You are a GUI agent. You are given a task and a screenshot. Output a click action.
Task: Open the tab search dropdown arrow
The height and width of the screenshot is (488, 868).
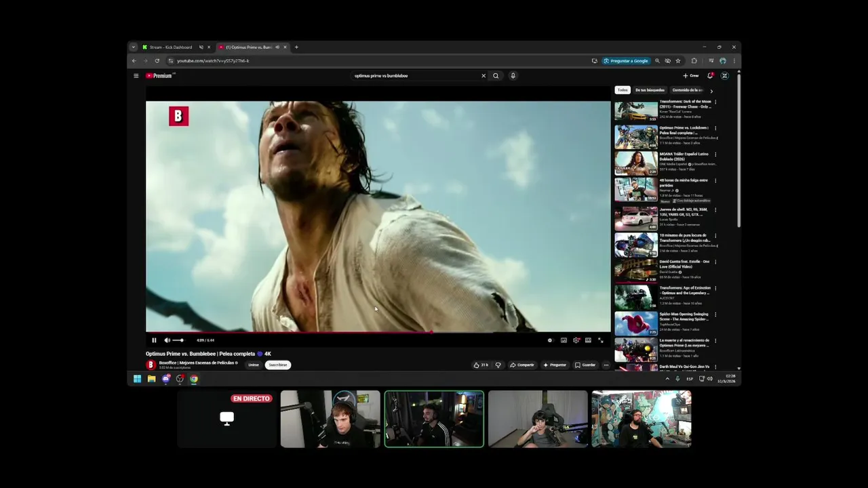(134, 47)
